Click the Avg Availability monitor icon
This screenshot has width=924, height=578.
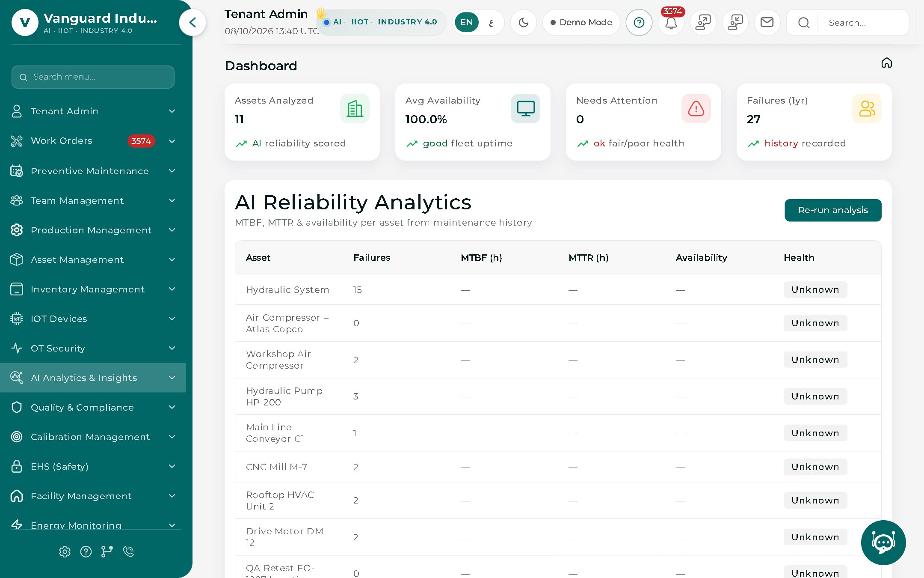[525, 108]
